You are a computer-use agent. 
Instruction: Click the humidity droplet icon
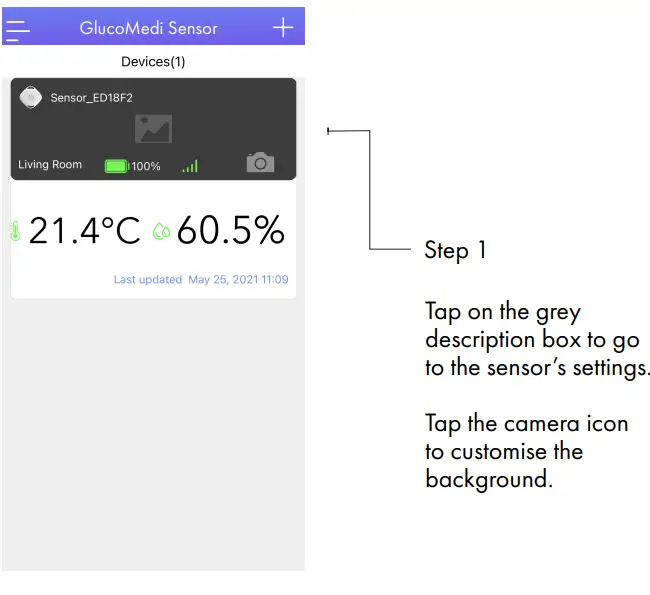[x=161, y=231]
